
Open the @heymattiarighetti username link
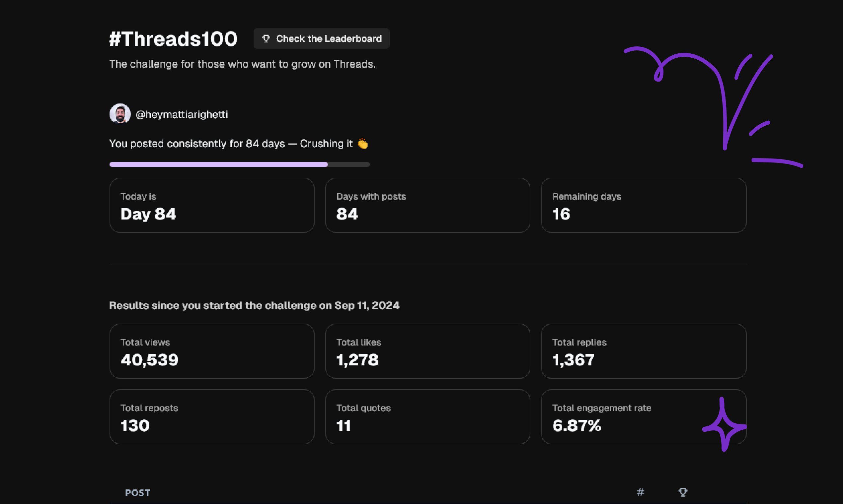182,114
